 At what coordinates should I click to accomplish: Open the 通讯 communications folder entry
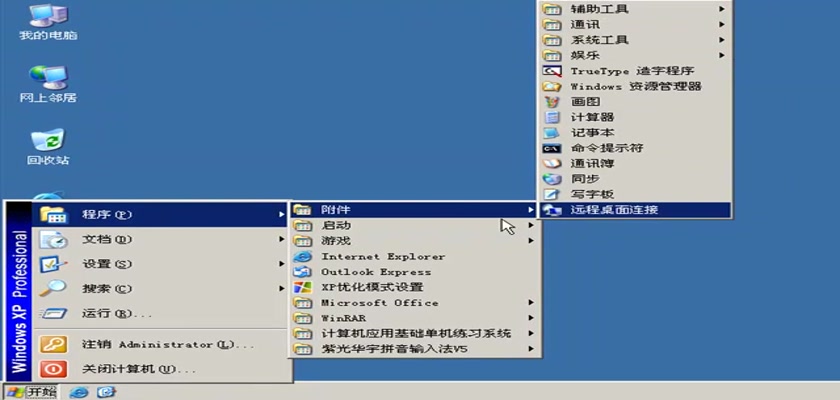(x=634, y=24)
